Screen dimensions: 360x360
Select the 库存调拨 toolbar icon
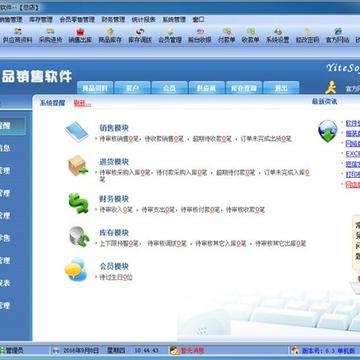tap(140, 36)
